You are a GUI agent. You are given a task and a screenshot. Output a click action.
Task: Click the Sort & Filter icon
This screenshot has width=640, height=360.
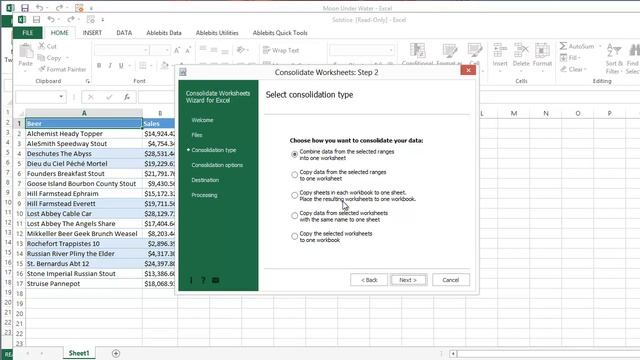coord(613,51)
